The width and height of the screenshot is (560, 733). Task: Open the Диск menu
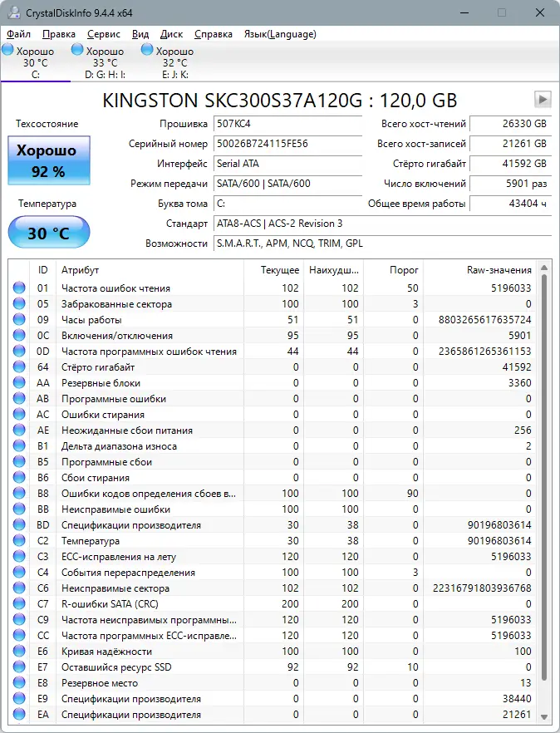tap(171, 34)
